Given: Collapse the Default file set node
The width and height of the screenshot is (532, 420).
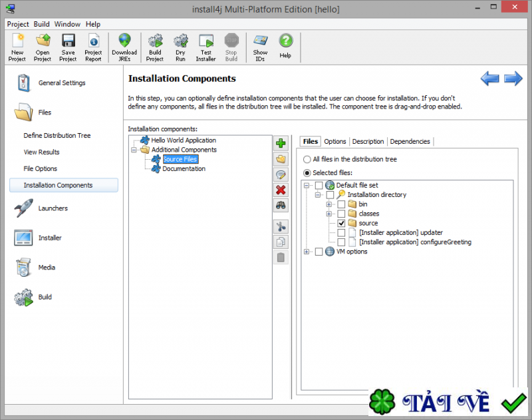Looking at the screenshot, I should point(307,186).
